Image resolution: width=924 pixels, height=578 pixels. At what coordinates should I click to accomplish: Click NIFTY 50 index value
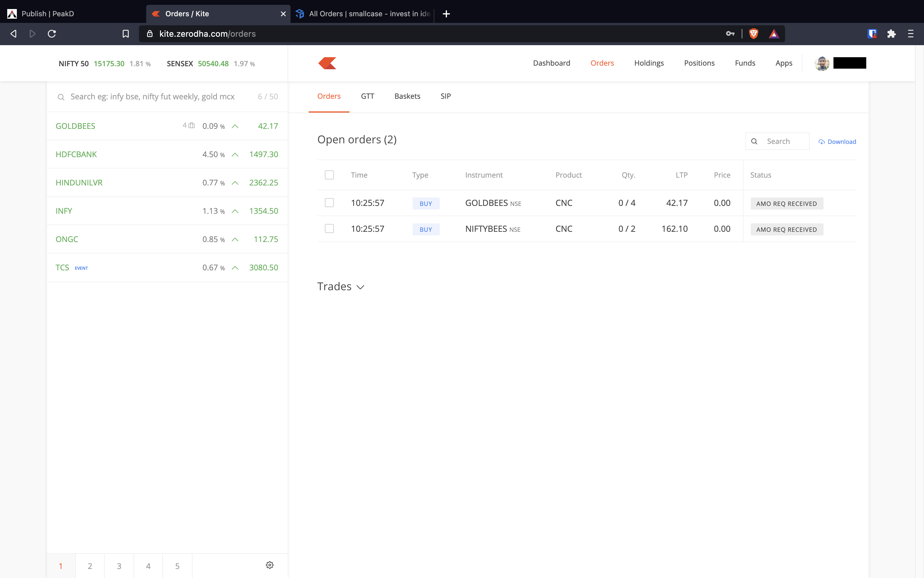(109, 64)
